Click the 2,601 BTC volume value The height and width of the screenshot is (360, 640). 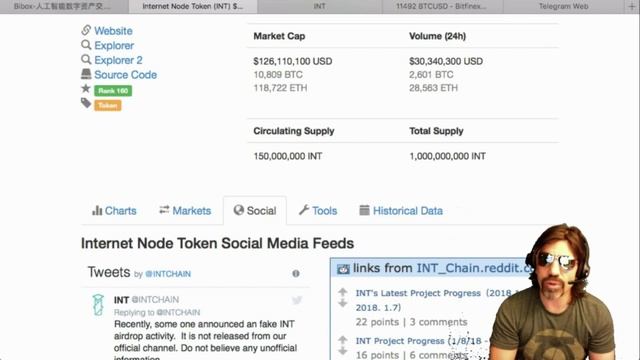click(431, 75)
